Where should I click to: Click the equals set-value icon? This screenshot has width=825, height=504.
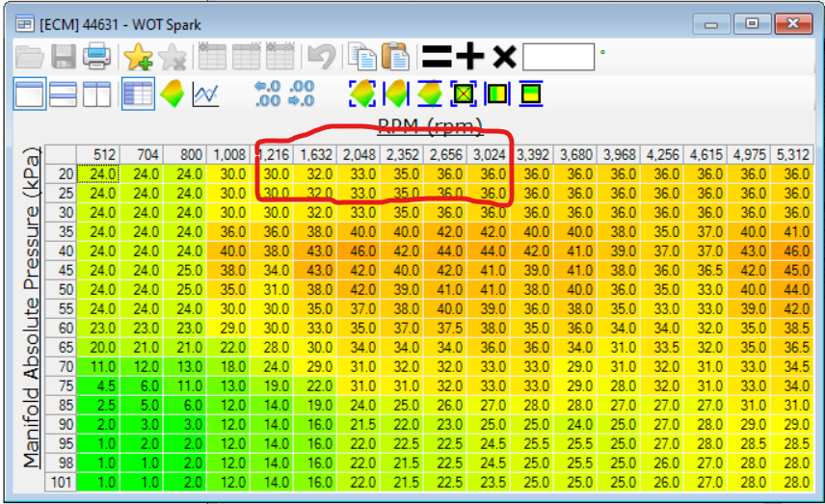(437, 57)
